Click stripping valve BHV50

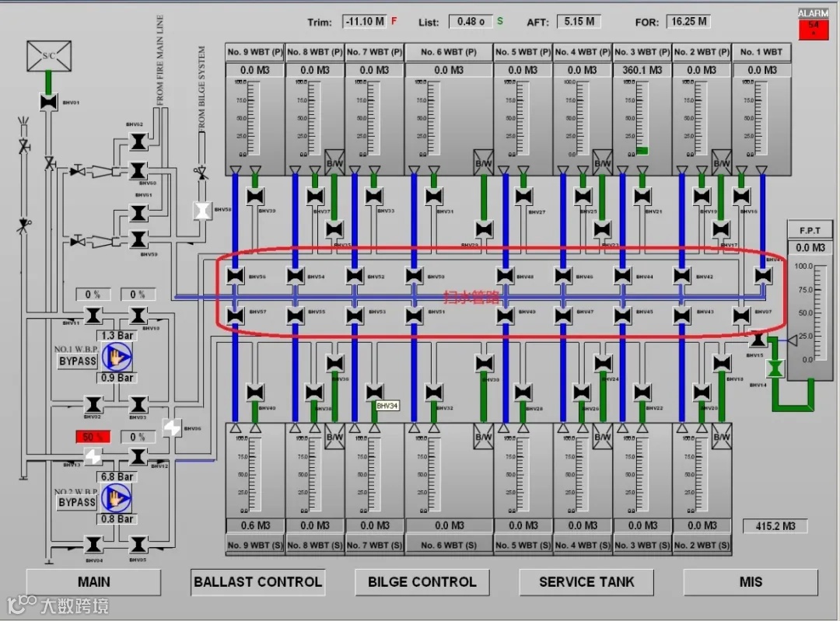414,276
